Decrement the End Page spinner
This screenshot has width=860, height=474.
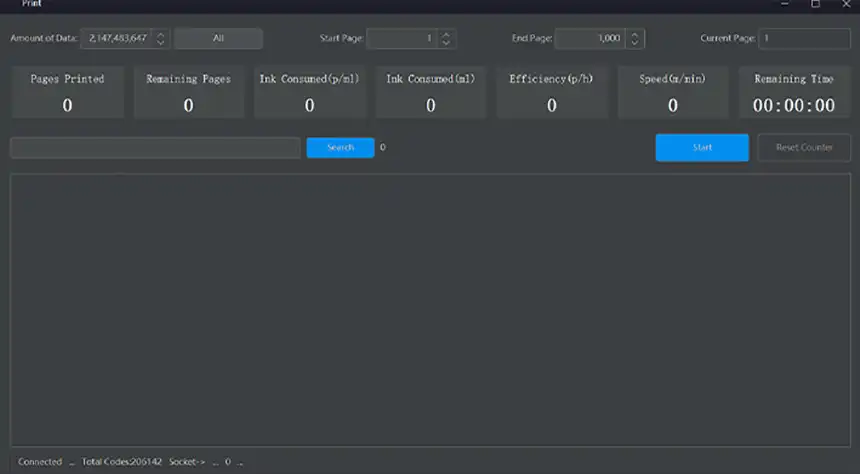(635, 43)
